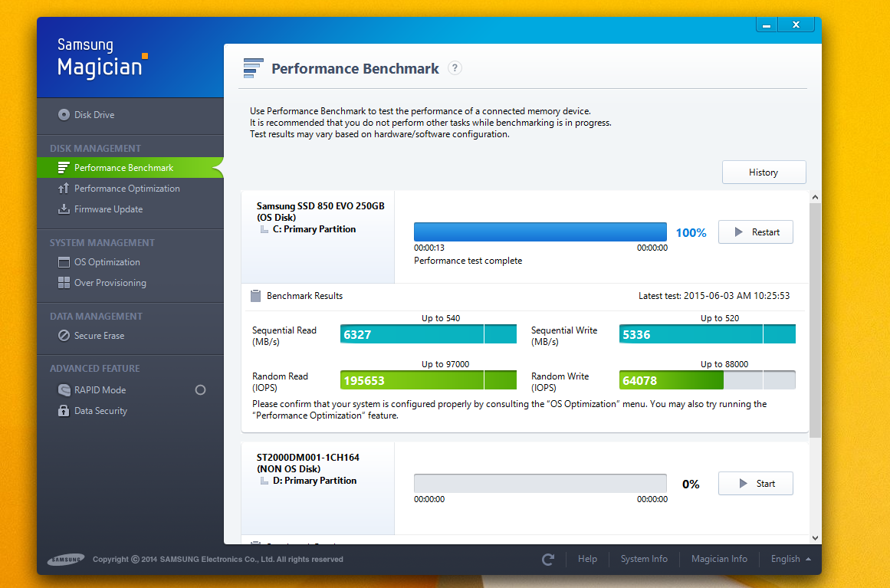Select 'Latest test: 2015-06-03 AM 10:25:53' text
This screenshot has height=588, width=890.
pos(714,296)
